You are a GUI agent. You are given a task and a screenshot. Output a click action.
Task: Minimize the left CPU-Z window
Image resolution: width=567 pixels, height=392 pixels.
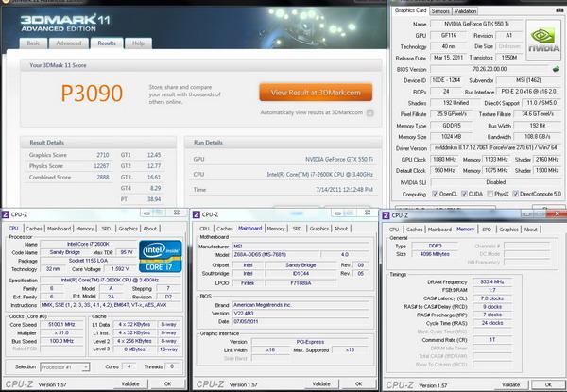[146, 213]
